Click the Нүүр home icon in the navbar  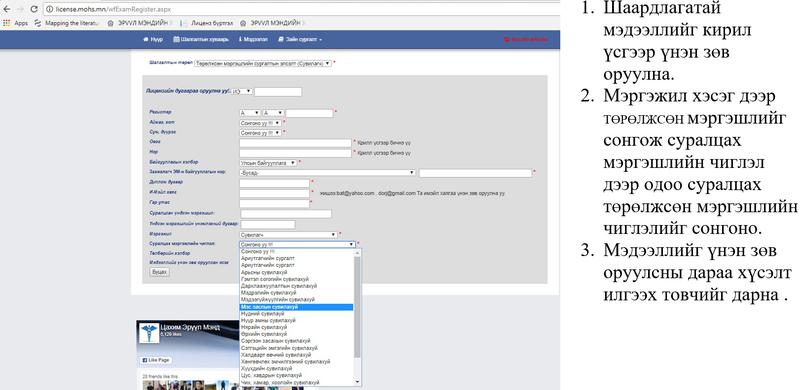pyautogui.click(x=145, y=39)
